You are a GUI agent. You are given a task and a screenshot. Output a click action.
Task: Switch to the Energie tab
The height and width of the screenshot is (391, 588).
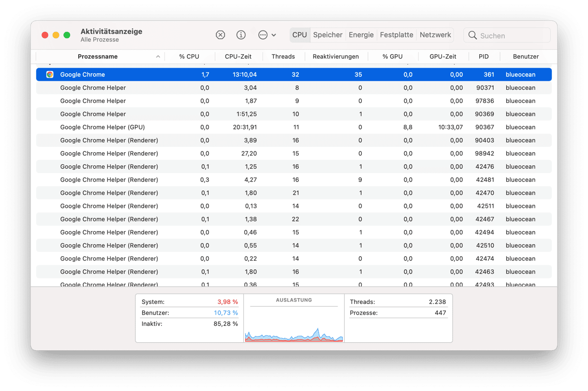click(x=361, y=35)
